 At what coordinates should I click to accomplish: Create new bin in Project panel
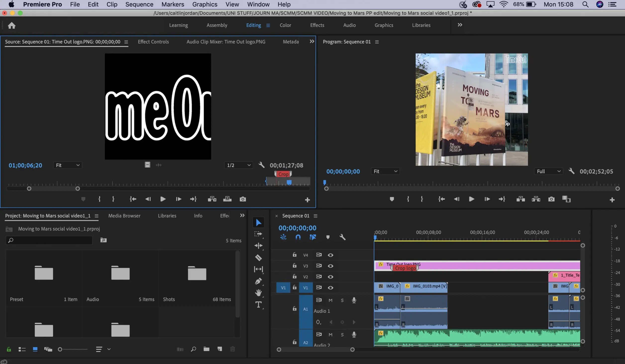coord(206,349)
